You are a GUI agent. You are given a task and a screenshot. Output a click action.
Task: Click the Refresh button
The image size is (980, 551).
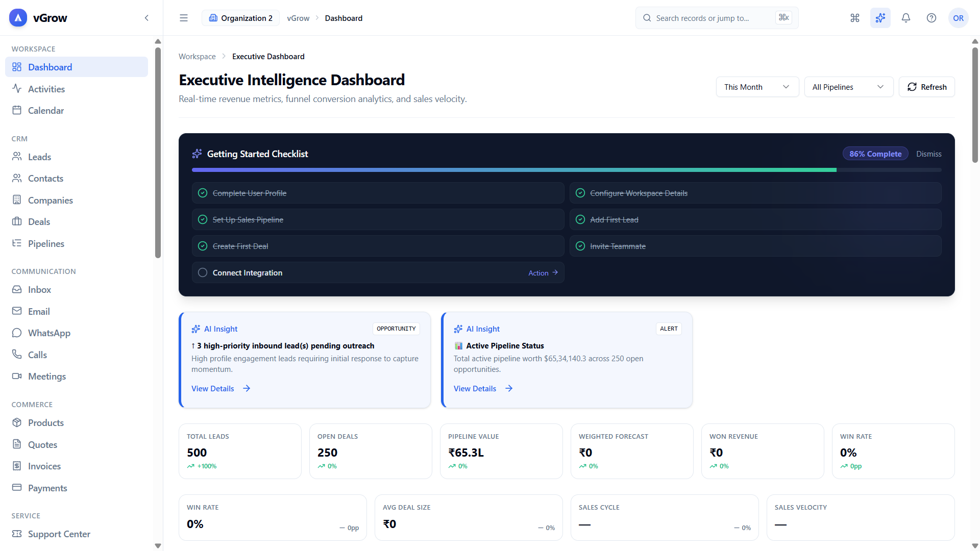pos(926,87)
